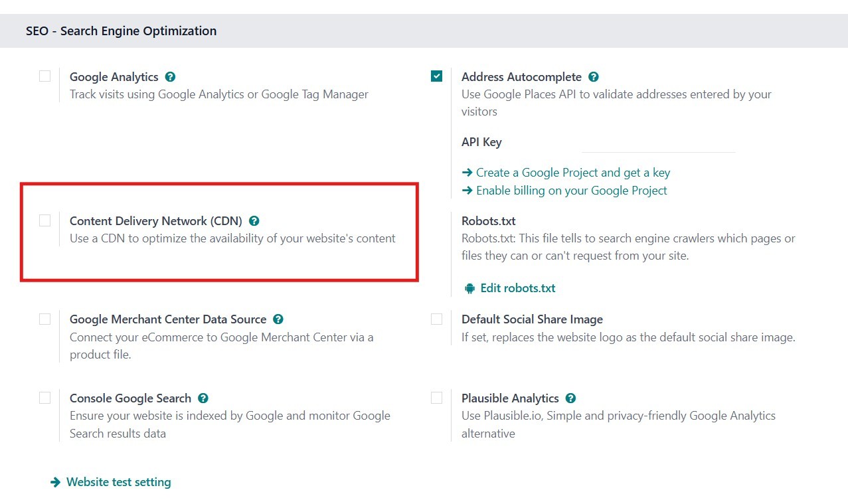Viewport: 848px width, 504px height.
Task: Click the Edit robots.txt link
Action: click(517, 288)
